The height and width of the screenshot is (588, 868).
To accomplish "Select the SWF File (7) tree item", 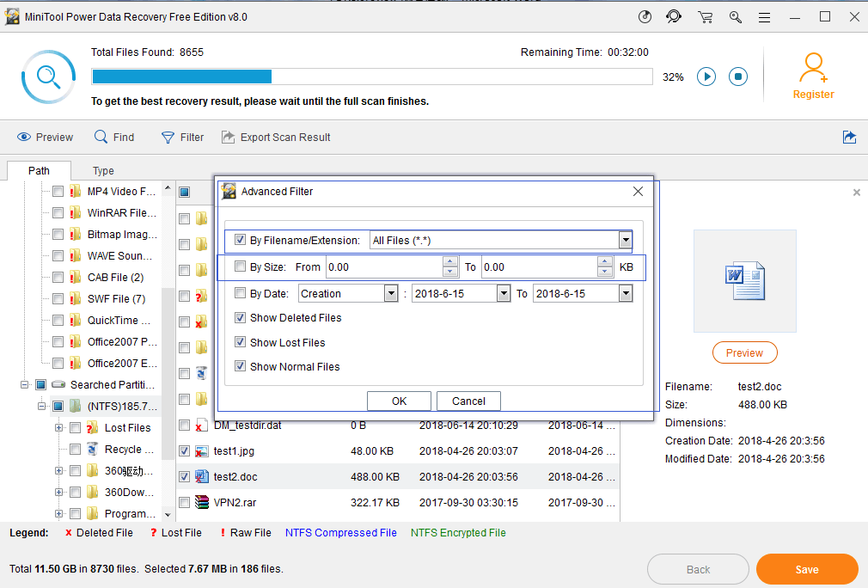I will (x=116, y=299).
